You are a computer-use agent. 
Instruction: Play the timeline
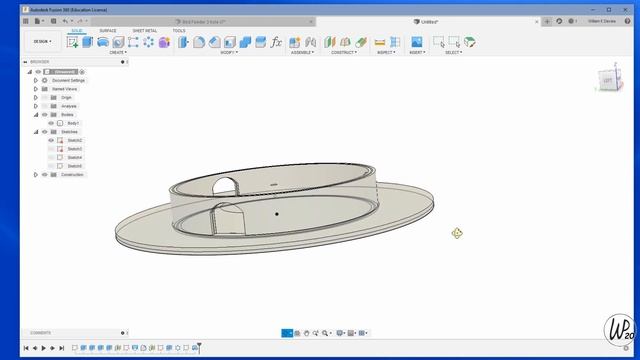click(x=44, y=348)
